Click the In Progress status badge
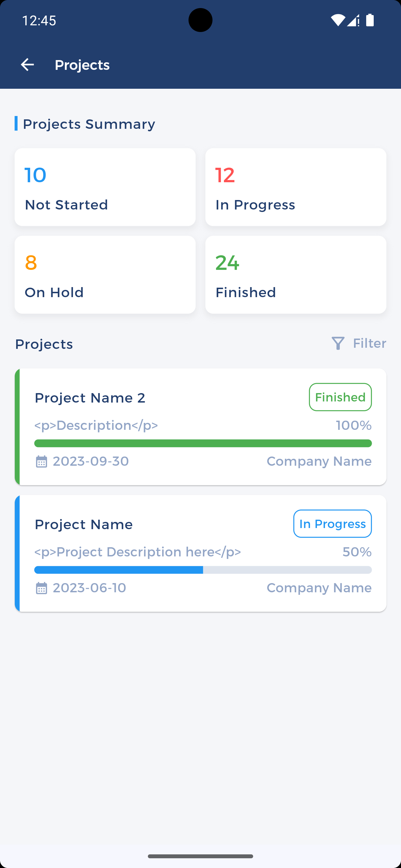The height and width of the screenshot is (868, 401). [332, 524]
